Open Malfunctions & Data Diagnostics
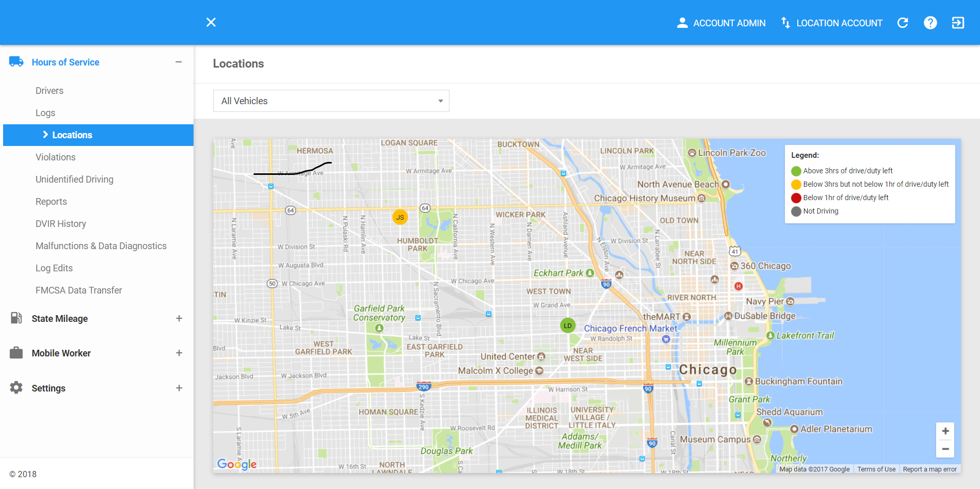Screen dimensions: 980x489 (x=101, y=246)
